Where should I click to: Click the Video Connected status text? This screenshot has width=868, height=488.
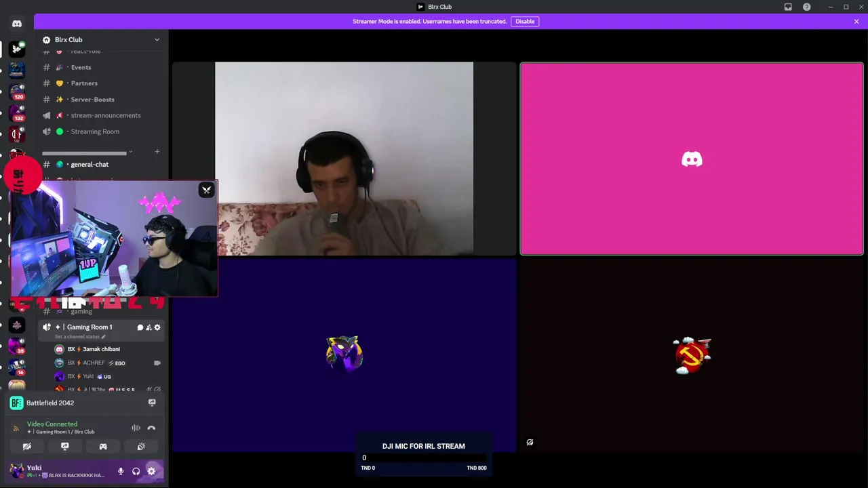click(52, 424)
